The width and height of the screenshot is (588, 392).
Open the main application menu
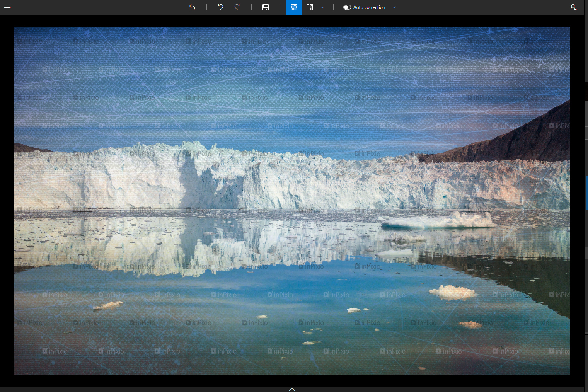click(7, 7)
